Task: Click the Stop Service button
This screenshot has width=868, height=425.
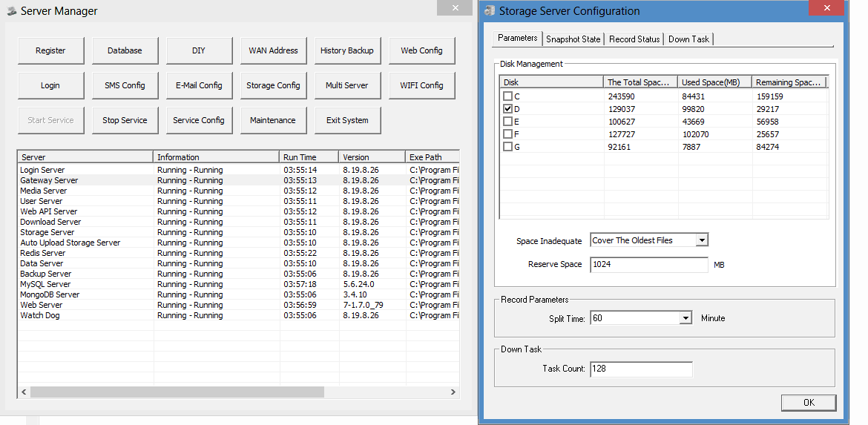Action: (x=125, y=120)
